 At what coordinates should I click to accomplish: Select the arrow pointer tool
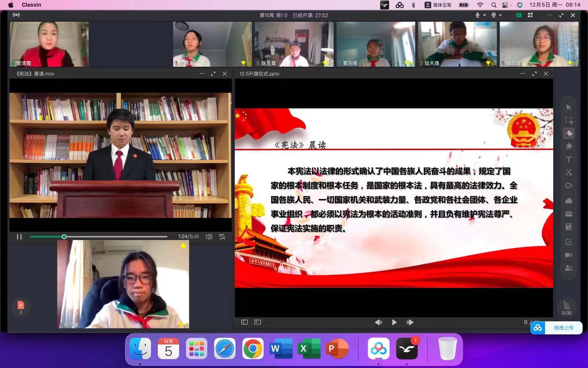[x=569, y=107]
